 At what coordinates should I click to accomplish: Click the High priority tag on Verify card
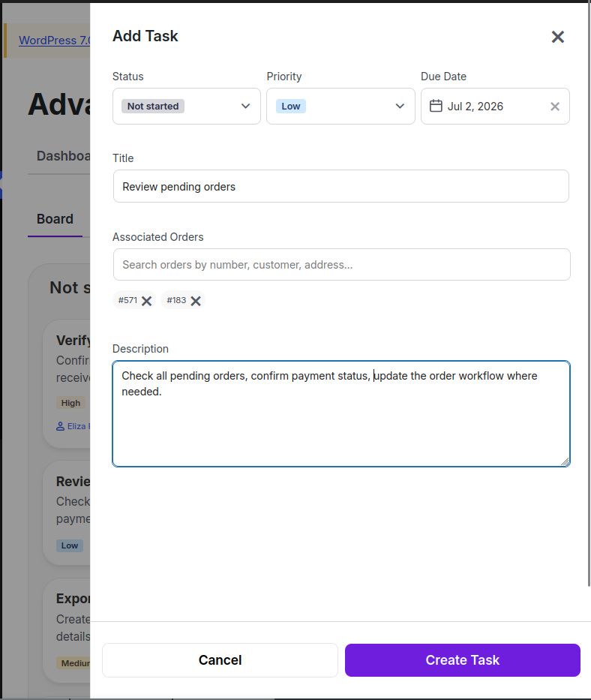point(70,403)
